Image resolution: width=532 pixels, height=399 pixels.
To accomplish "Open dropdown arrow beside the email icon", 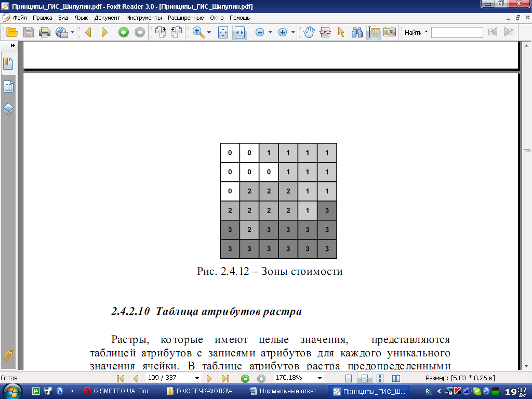I will click(72, 32).
